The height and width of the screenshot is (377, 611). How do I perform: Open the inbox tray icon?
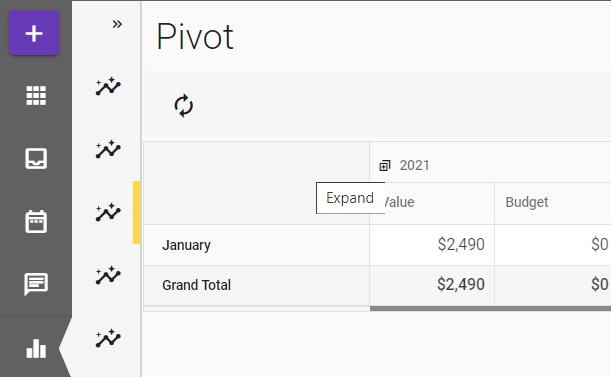(36, 158)
